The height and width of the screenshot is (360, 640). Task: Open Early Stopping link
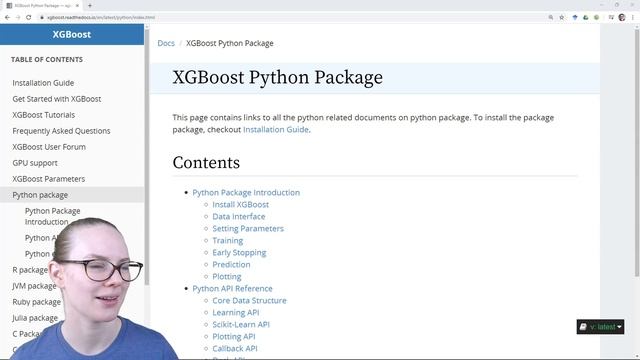tap(239, 253)
